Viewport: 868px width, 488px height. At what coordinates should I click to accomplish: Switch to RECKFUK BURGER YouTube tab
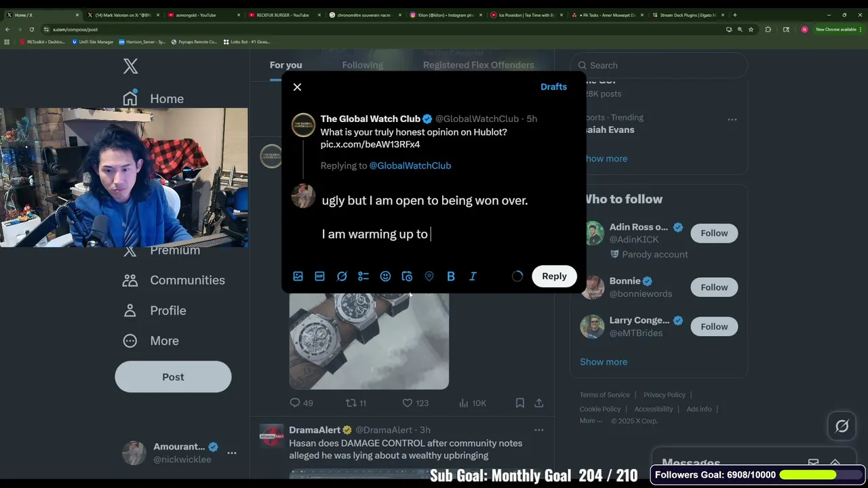(x=282, y=15)
